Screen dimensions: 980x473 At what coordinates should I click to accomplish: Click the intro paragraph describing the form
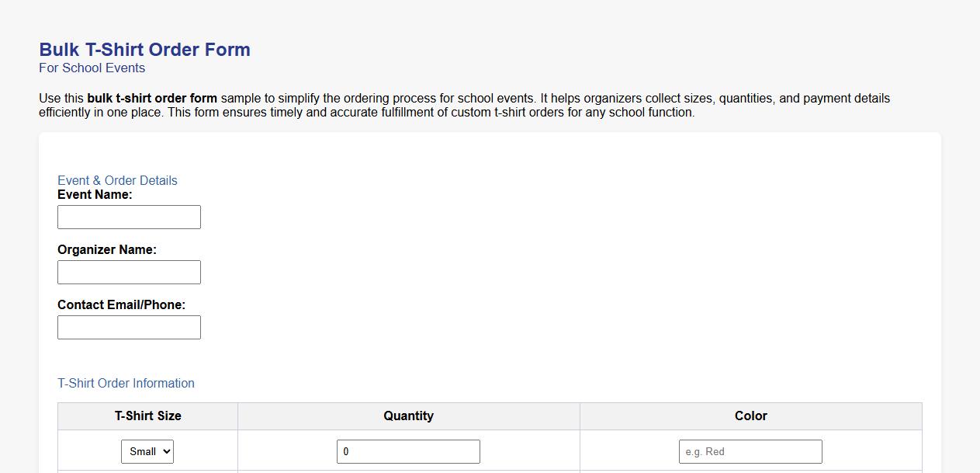(x=464, y=105)
